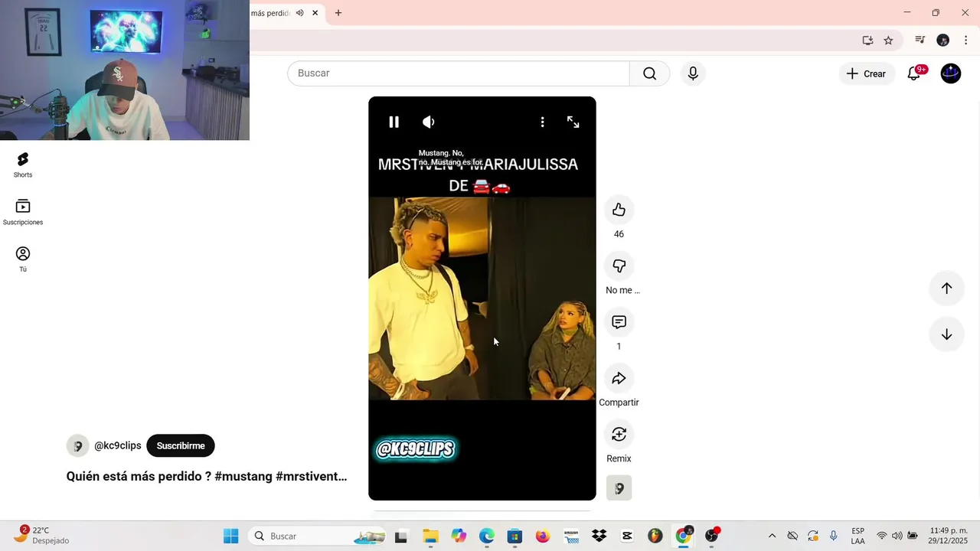Viewport: 980px width, 551px height.
Task: Open the comments for this Short
Action: pos(619,322)
